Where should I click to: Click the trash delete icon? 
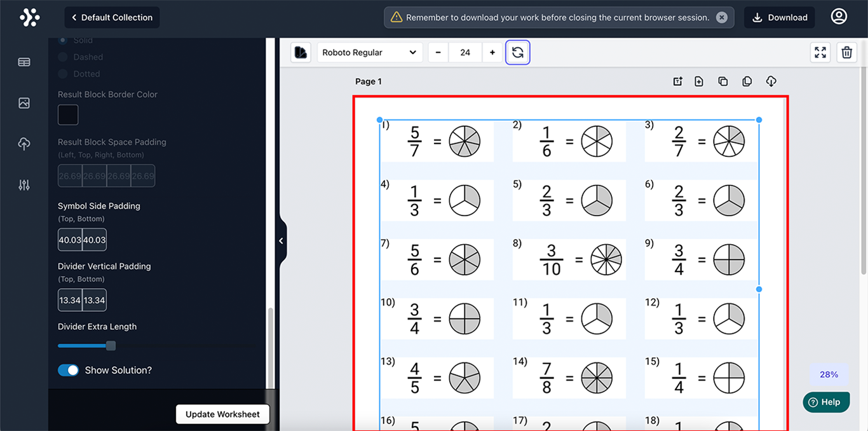847,53
